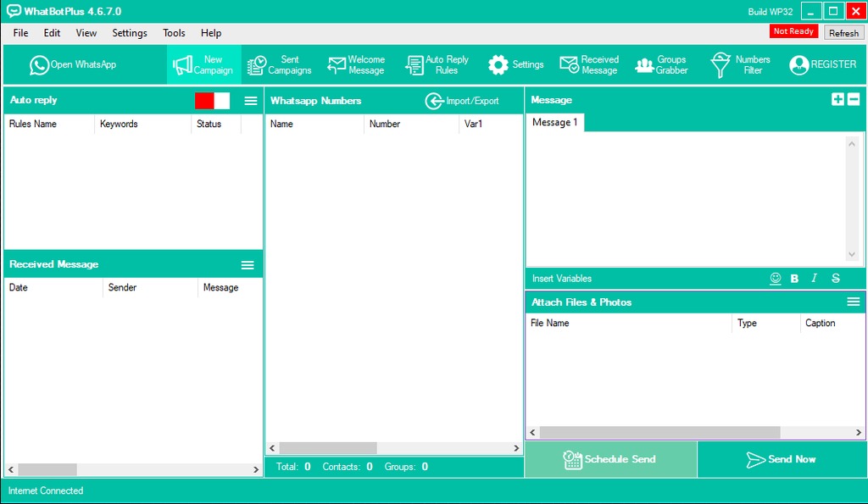
Task: Open the Received Message panel hamburger menu
Action: tap(248, 265)
